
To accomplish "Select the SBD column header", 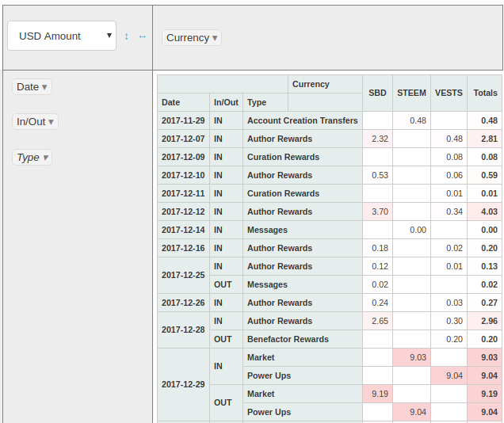I will [x=377, y=93].
